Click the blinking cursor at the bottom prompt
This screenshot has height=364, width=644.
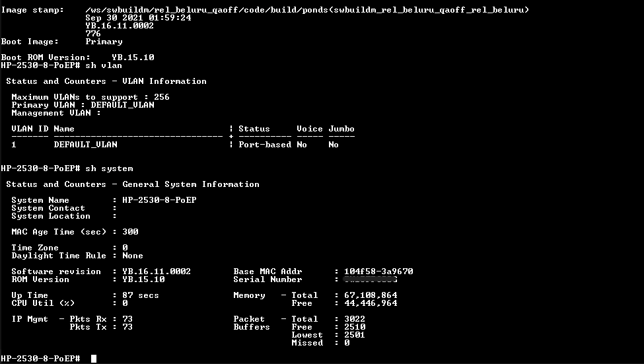coord(94,359)
